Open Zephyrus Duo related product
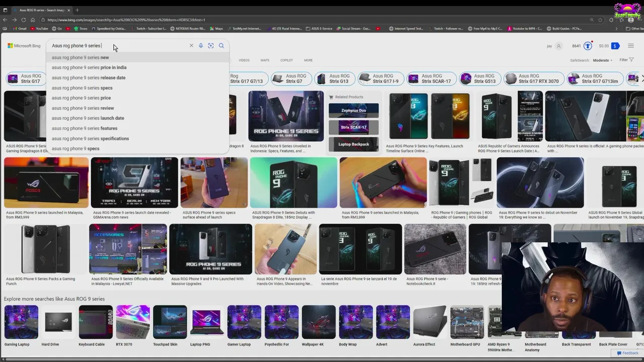Screen dimensions: 644x362 pos(354,111)
